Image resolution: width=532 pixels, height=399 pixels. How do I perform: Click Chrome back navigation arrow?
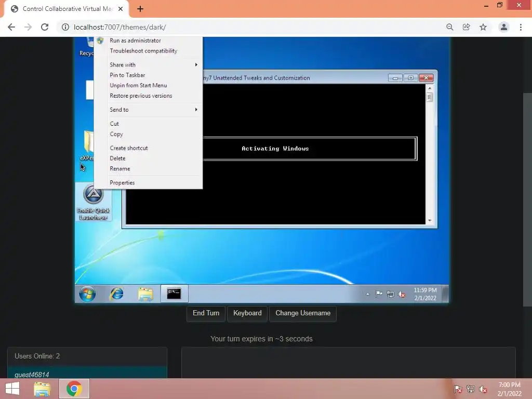click(11, 27)
